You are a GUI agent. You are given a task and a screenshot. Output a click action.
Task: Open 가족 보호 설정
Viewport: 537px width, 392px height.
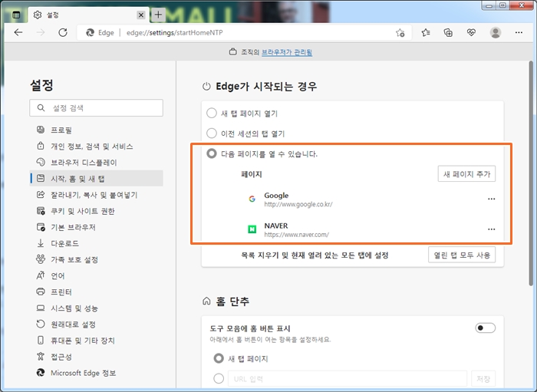(x=96, y=259)
